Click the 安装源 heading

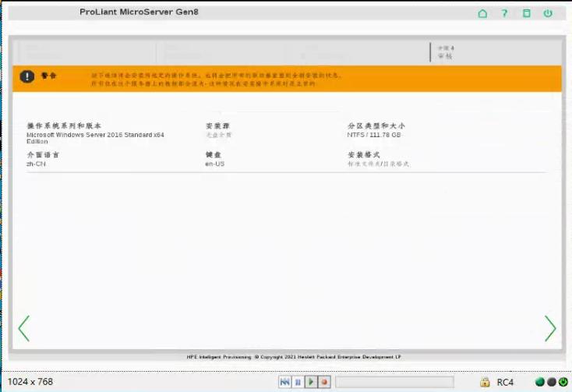(x=217, y=125)
